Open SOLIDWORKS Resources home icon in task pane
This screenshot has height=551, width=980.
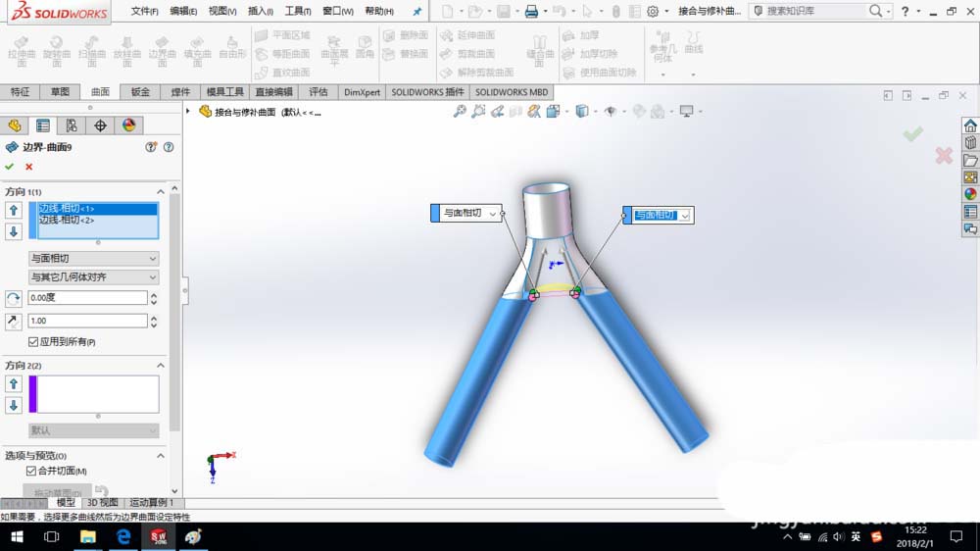(x=970, y=125)
